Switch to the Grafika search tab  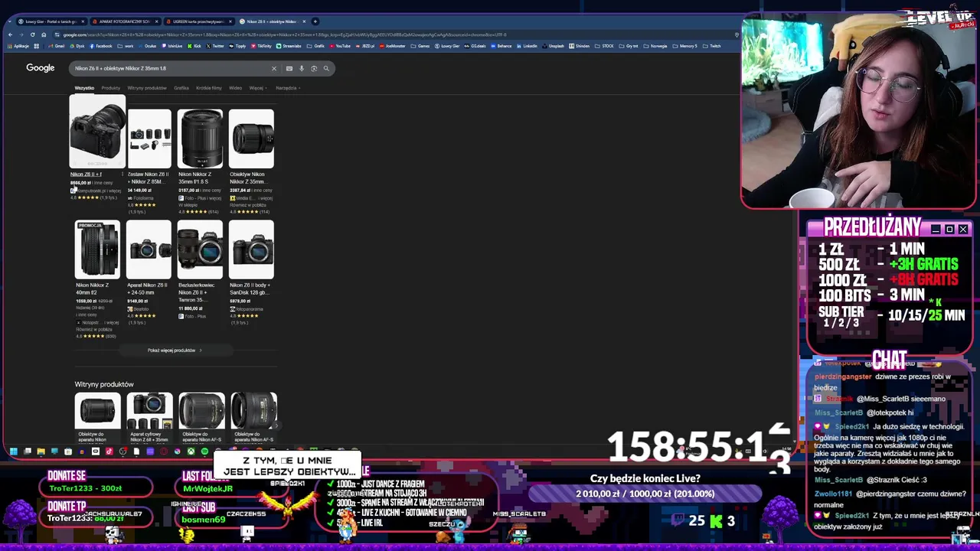pos(181,88)
